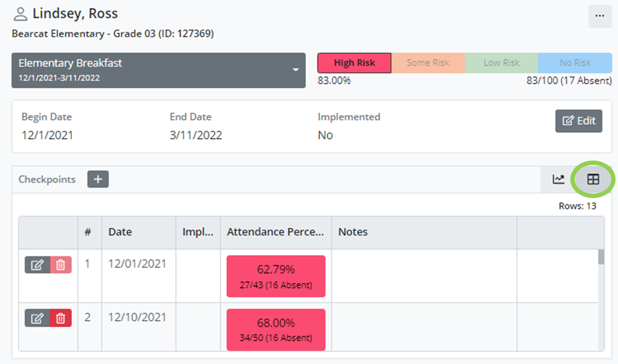Viewport: 618px width, 364px height.
Task: Select the High Risk level
Action: (354, 63)
